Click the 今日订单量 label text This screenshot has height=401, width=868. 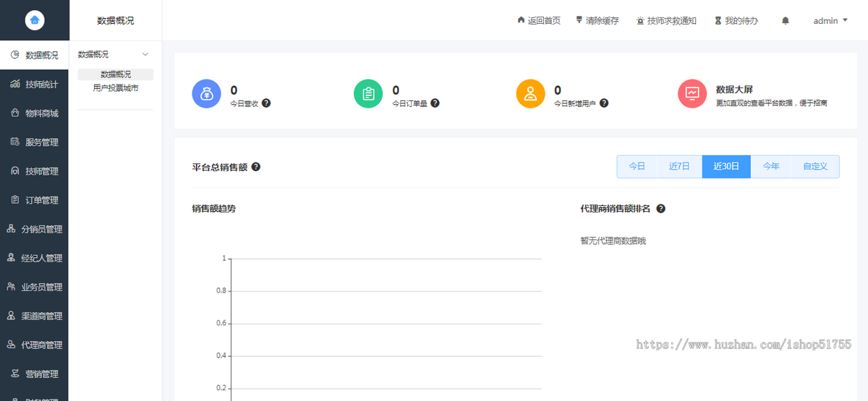pos(409,104)
